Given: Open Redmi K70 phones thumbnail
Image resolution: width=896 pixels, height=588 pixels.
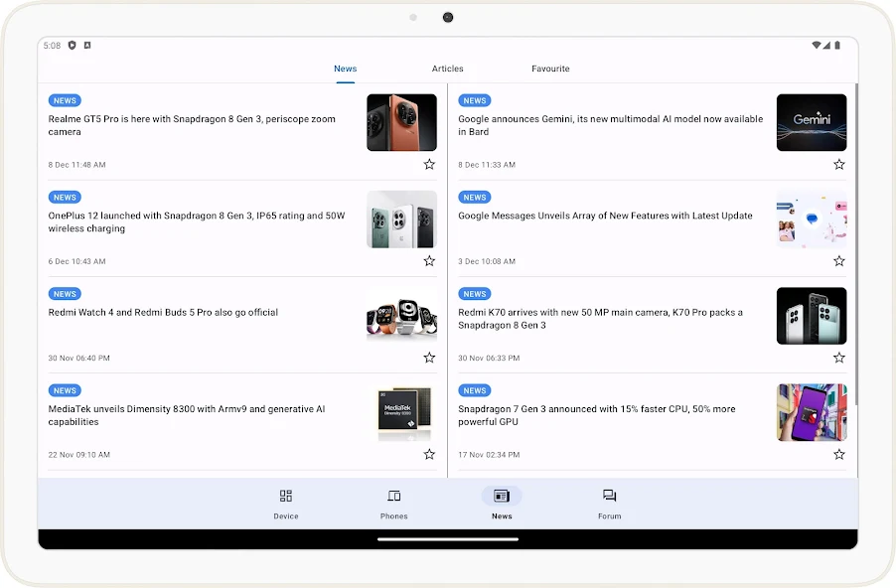Looking at the screenshot, I should 812,316.
